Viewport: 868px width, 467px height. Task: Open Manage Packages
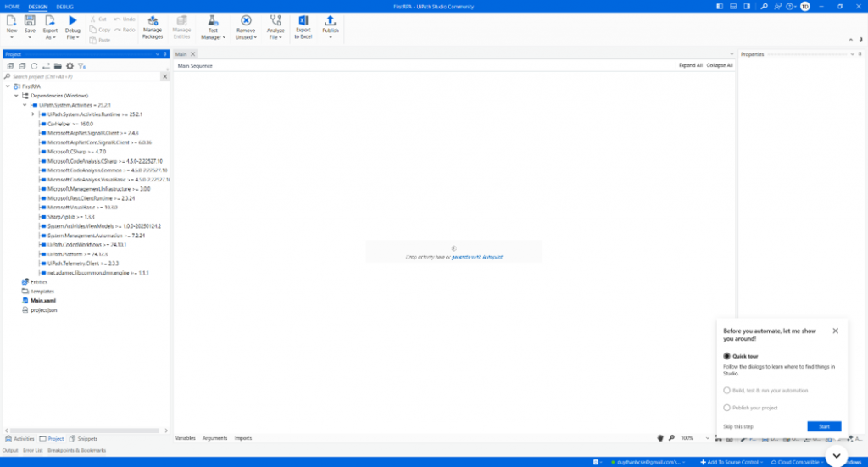pyautogui.click(x=153, y=27)
